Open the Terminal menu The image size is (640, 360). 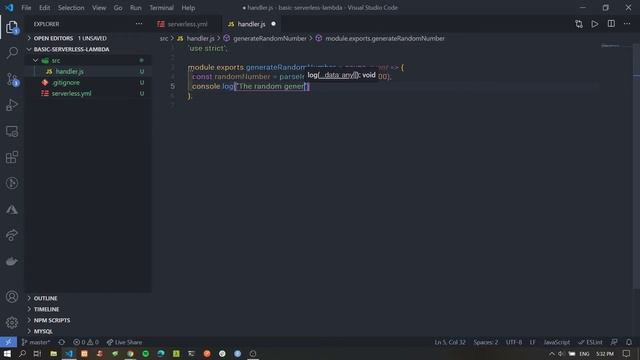[161, 8]
